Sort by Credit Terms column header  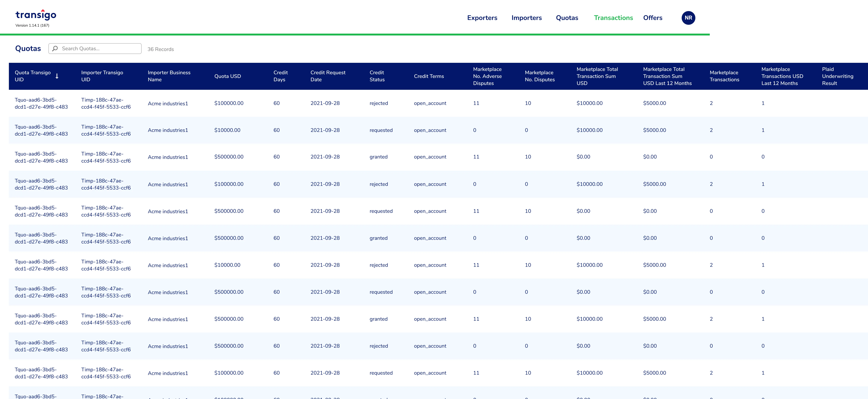point(429,76)
